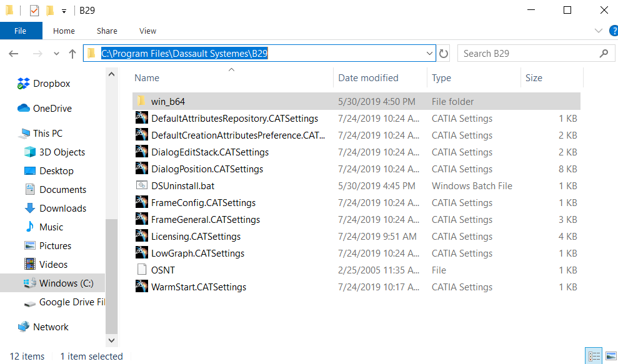Click the navigation pane scroll up arrow

click(x=111, y=74)
